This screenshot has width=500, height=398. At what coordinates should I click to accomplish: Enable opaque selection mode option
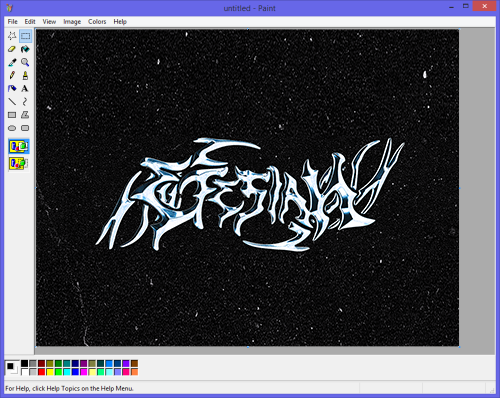coord(19,146)
